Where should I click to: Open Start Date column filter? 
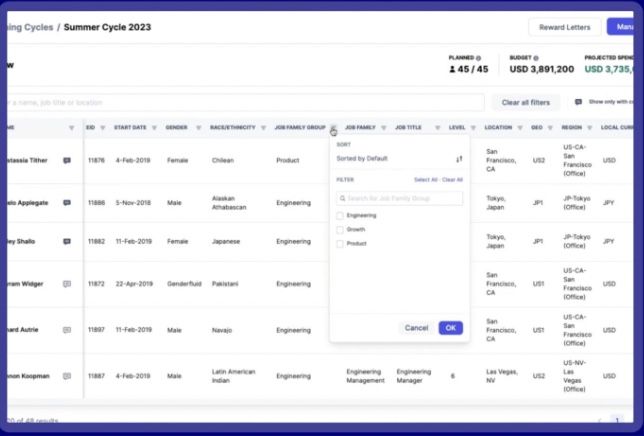tap(154, 128)
